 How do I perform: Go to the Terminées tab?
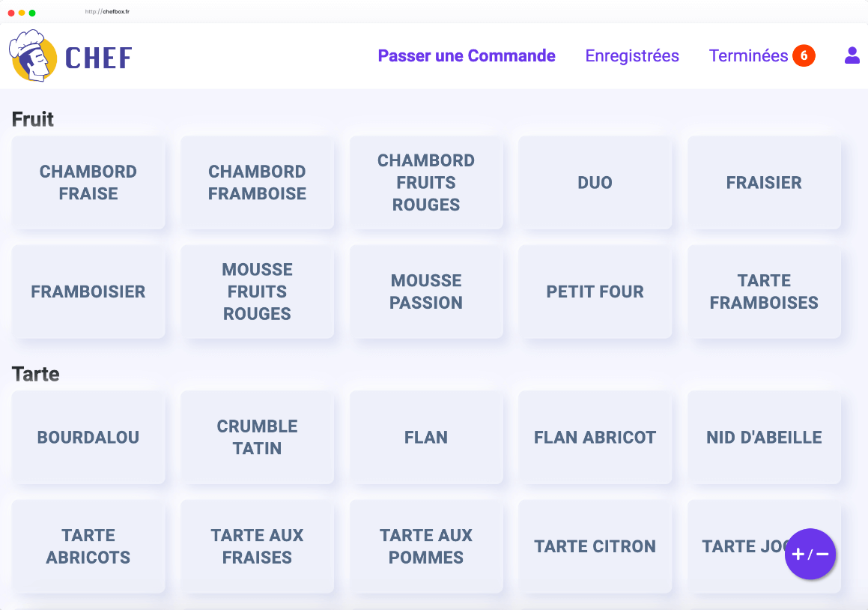pyautogui.click(x=748, y=56)
